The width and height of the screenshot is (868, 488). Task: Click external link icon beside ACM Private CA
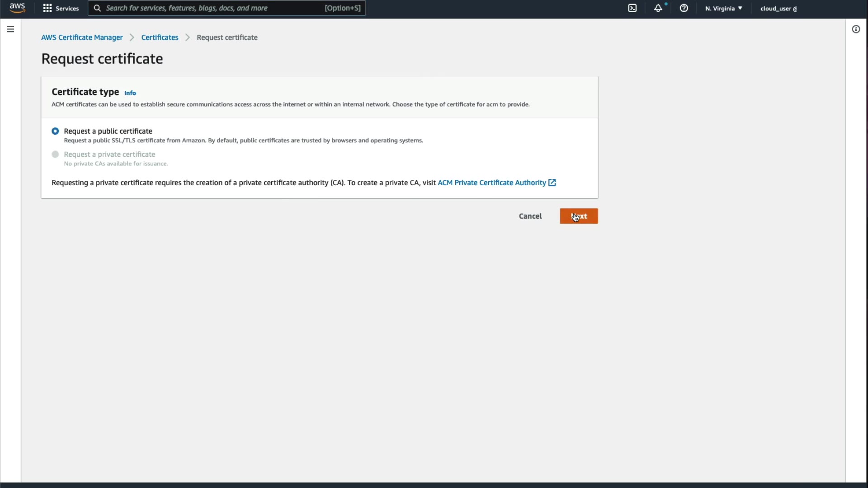[x=552, y=183]
